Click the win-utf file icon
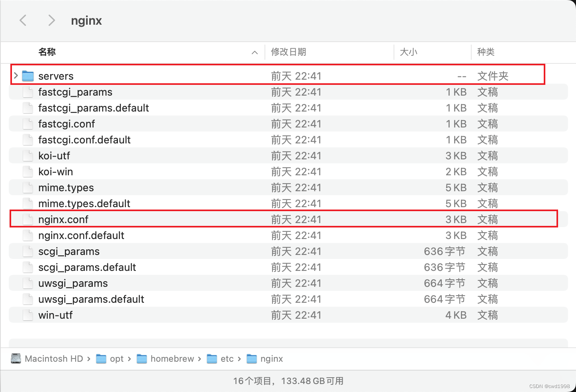Image resolution: width=576 pixels, height=392 pixels. (28, 315)
